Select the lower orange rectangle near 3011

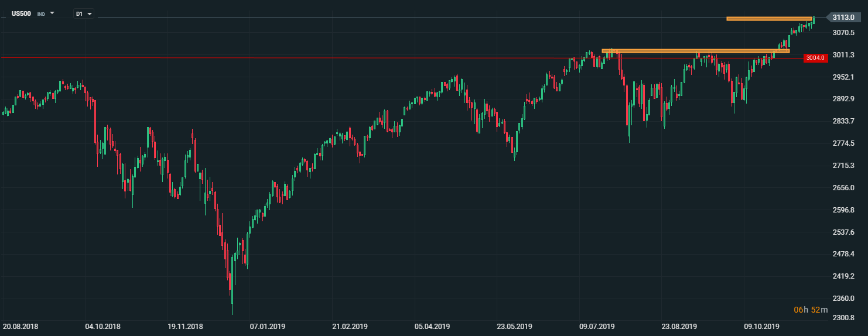(x=695, y=51)
